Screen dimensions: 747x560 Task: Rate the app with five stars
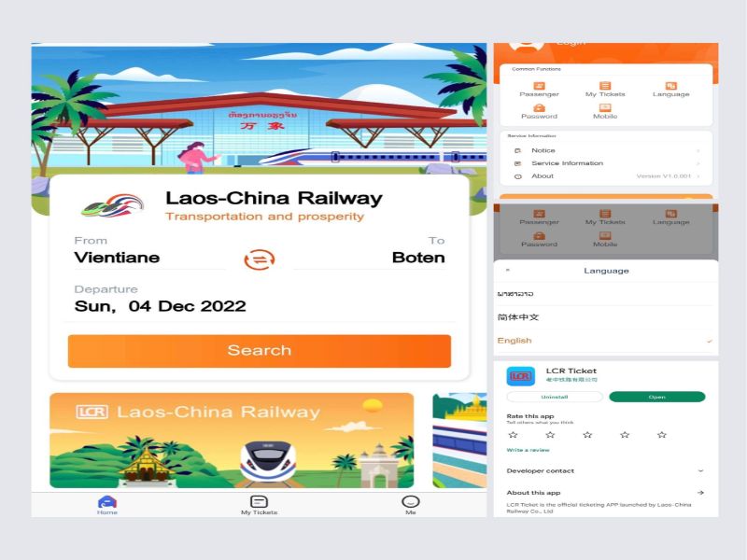click(662, 435)
